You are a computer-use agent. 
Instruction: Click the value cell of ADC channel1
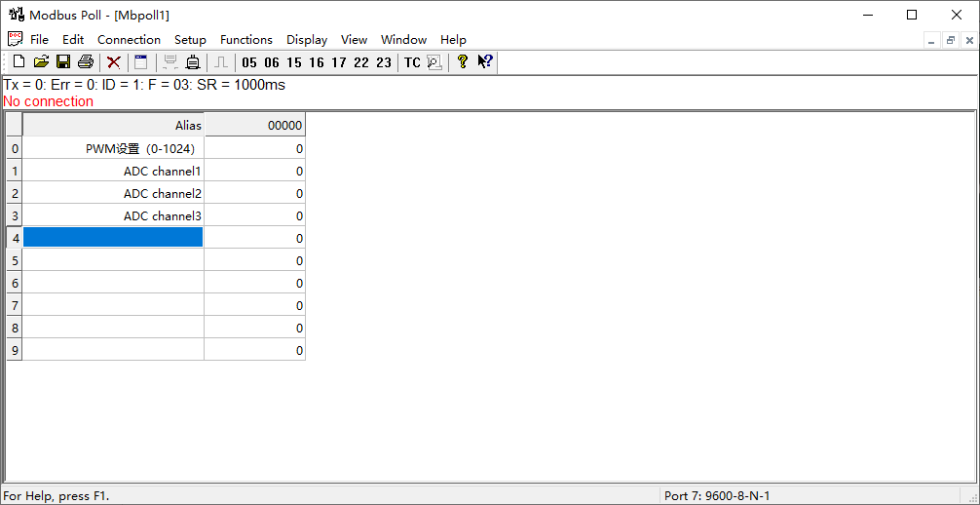[255, 171]
